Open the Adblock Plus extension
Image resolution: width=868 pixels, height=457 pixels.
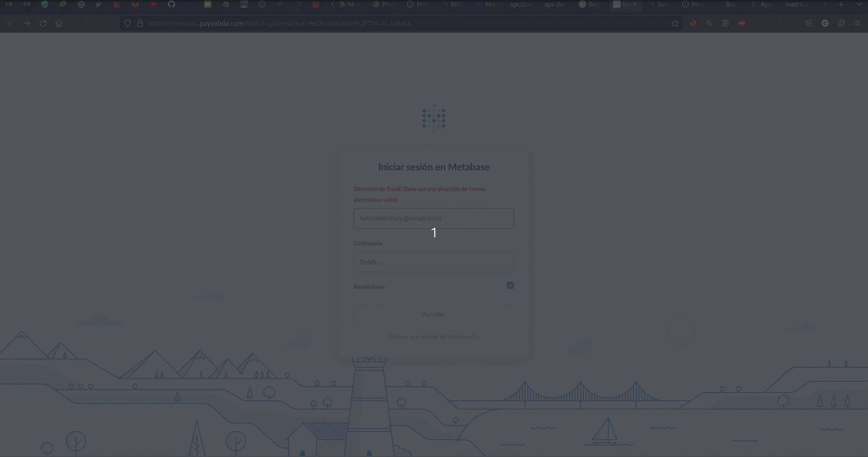tap(742, 23)
